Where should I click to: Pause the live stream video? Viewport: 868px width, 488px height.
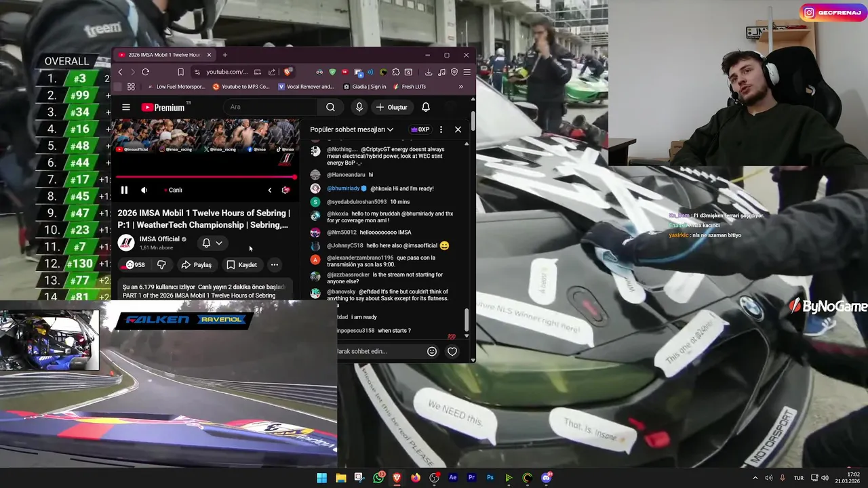click(124, 190)
